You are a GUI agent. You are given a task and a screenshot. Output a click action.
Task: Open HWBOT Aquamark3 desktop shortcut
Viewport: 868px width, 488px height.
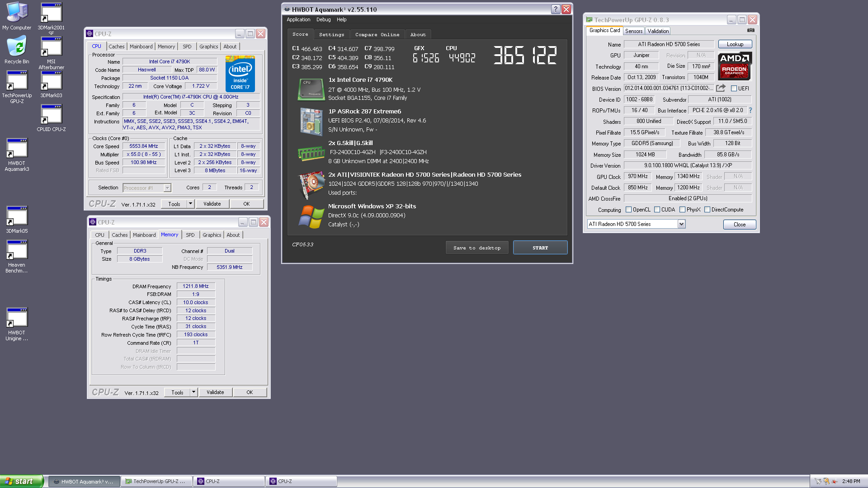pyautogui.click(x=17, y=155)
